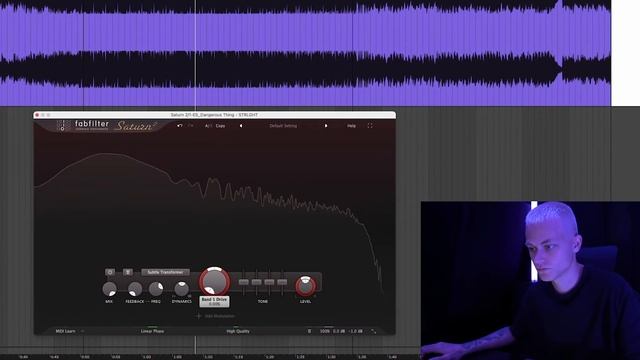640x360 pixels.
Task: Click the resize icon at Saturn bottom corner
Action: [373, 331]
